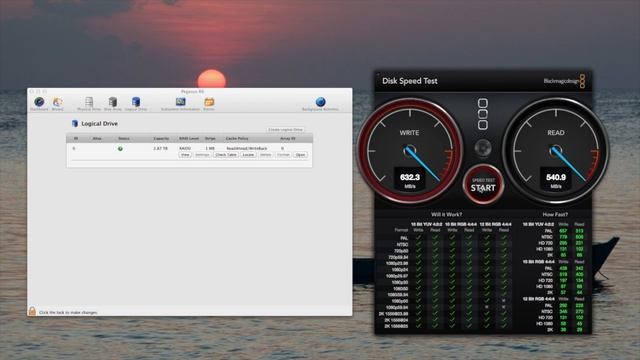Click the Cache Policy column header
Viewport: 640px width, 360px height.
237,139
